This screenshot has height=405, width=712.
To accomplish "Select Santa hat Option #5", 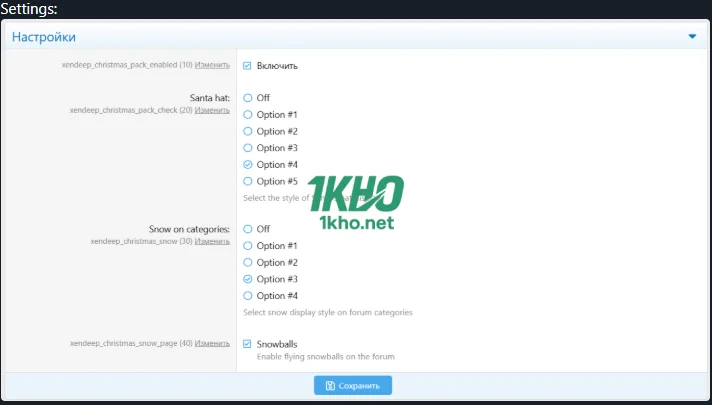I will point(248,181).
